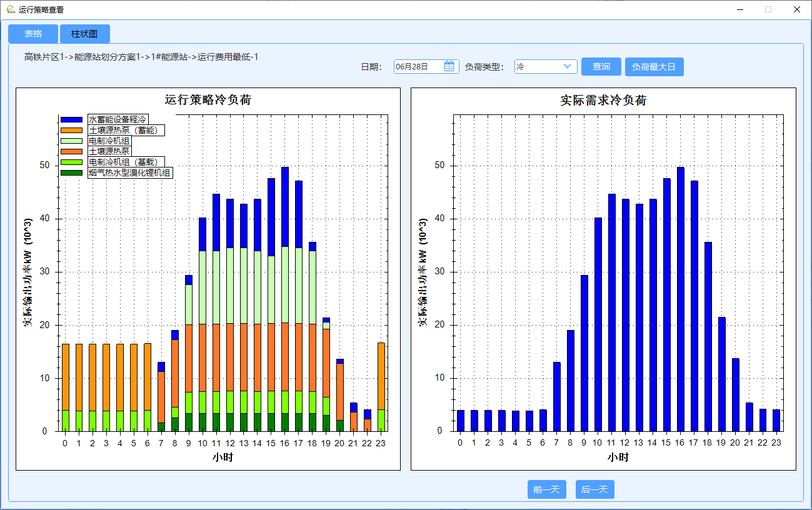Click the date field showing 06月28日
Image resolution: width=812 pixels, height=510 pixels.
pyautogui.click(x=419, y=66)
